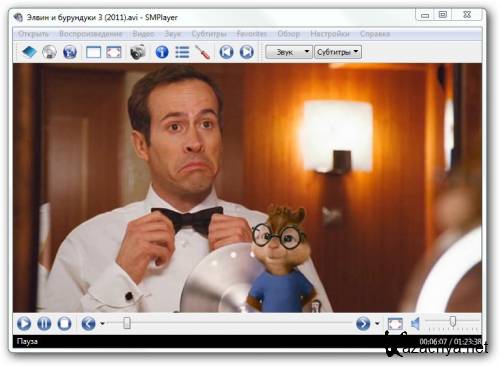Click the video playback area

(x=247, y=188)
